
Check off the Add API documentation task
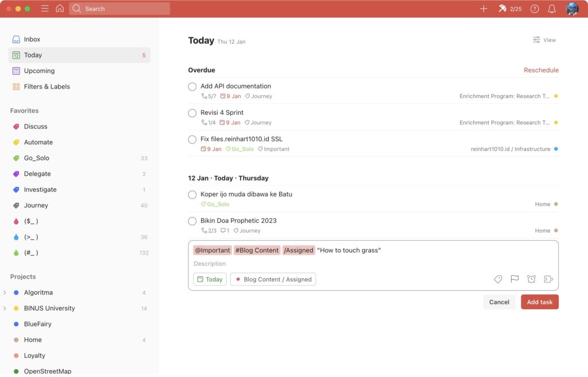[x=192, y=87]
